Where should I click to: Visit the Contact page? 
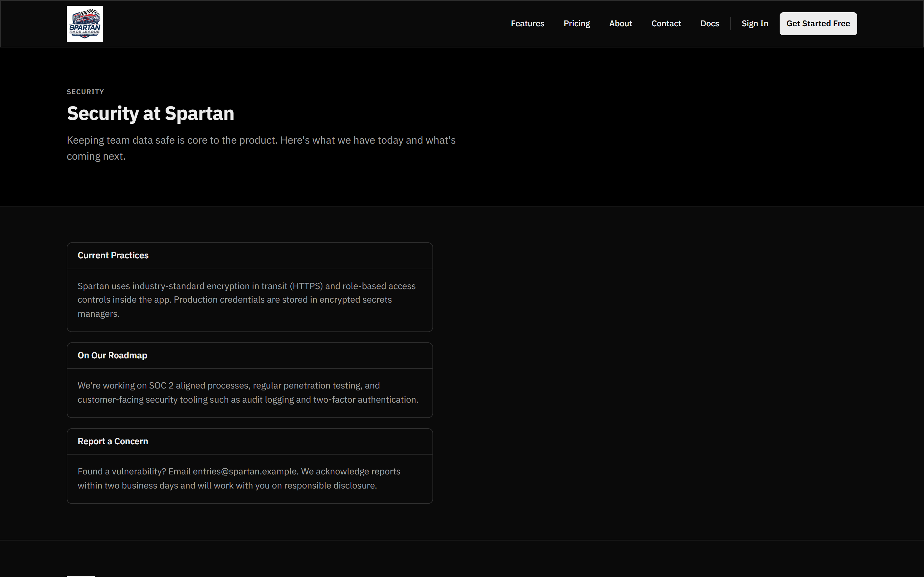click(x=666, y=24)
